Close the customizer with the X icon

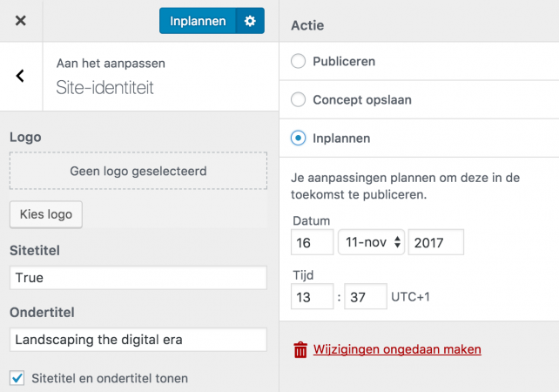click(21, 21)
